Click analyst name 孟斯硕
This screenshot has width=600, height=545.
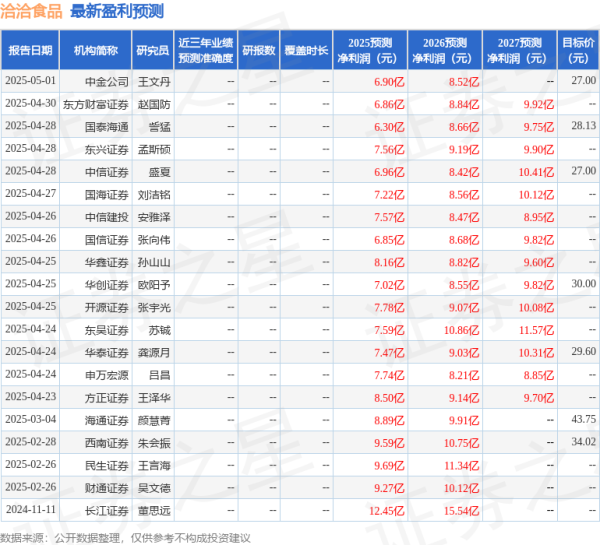point(153,148)
